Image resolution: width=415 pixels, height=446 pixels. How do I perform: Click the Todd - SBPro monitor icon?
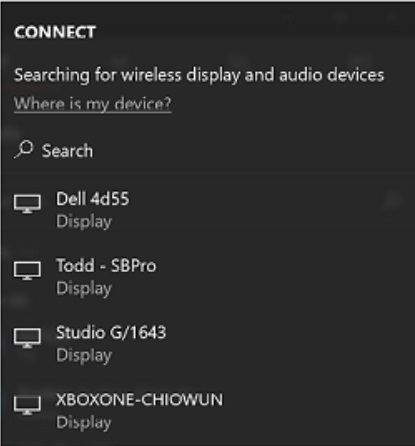[x=27, y=270]
